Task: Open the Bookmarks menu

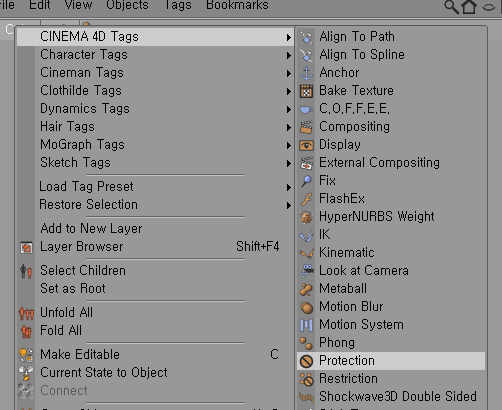Action: 237,5
